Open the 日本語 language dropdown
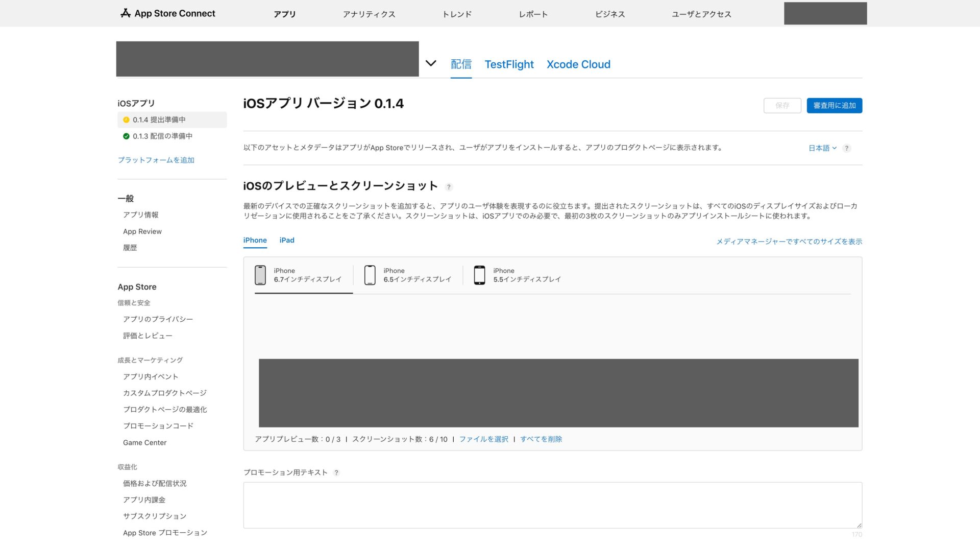The image size is (980, 546). (822, 148)
